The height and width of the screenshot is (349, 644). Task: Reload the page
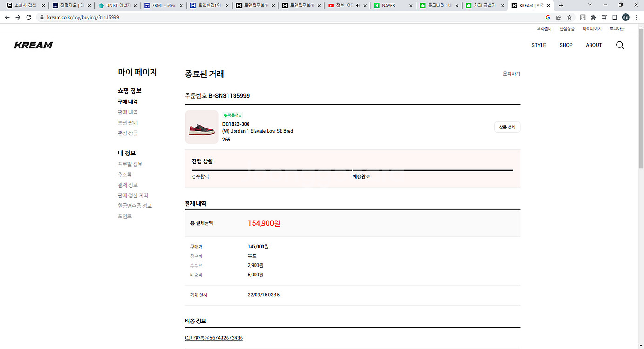pos(29,17)
